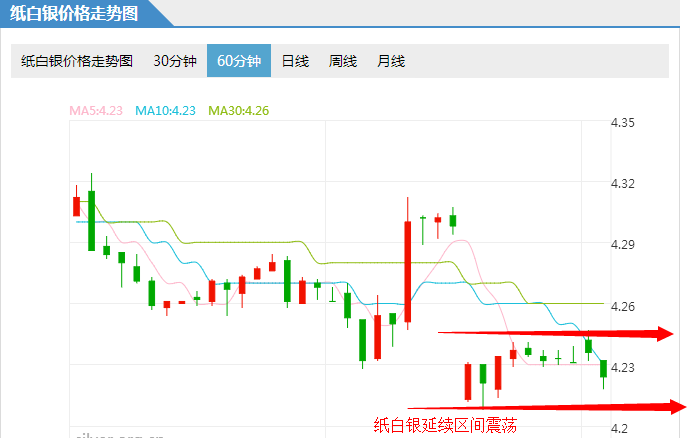Click the 4.2 price axis label

coord(619,428)
